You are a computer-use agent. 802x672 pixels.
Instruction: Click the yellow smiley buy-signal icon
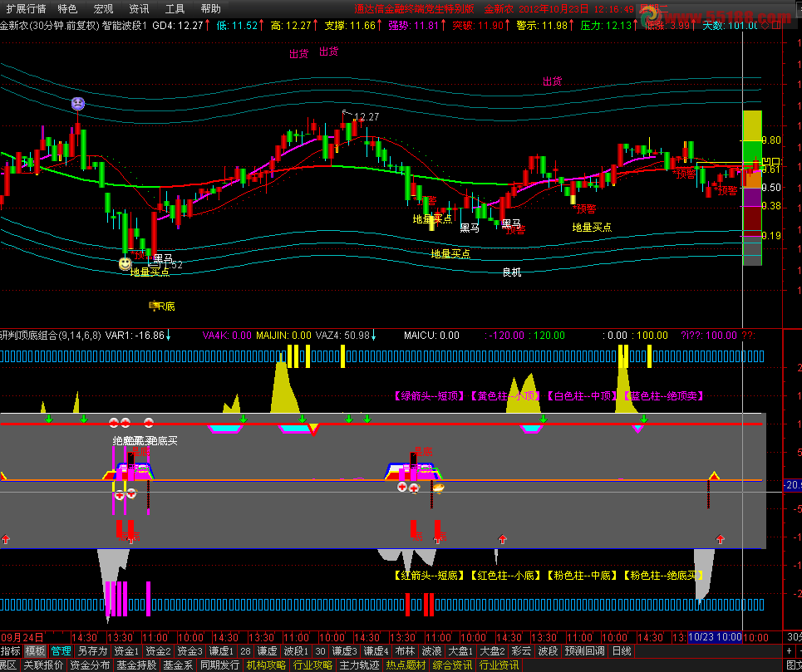125,263
